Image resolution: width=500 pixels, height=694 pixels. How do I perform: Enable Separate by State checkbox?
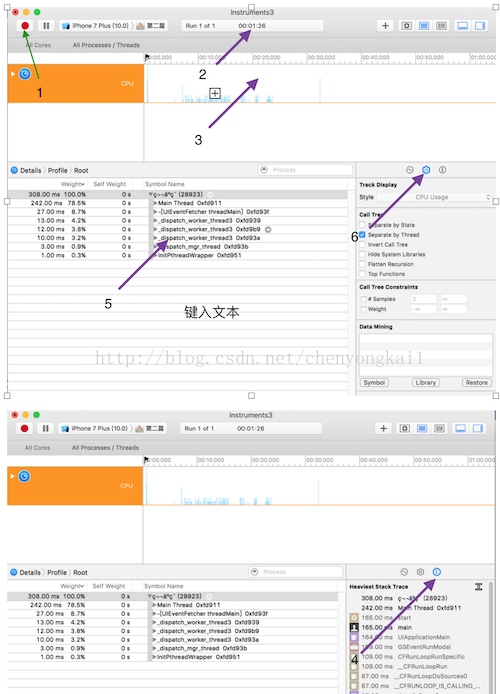point(362,225)
